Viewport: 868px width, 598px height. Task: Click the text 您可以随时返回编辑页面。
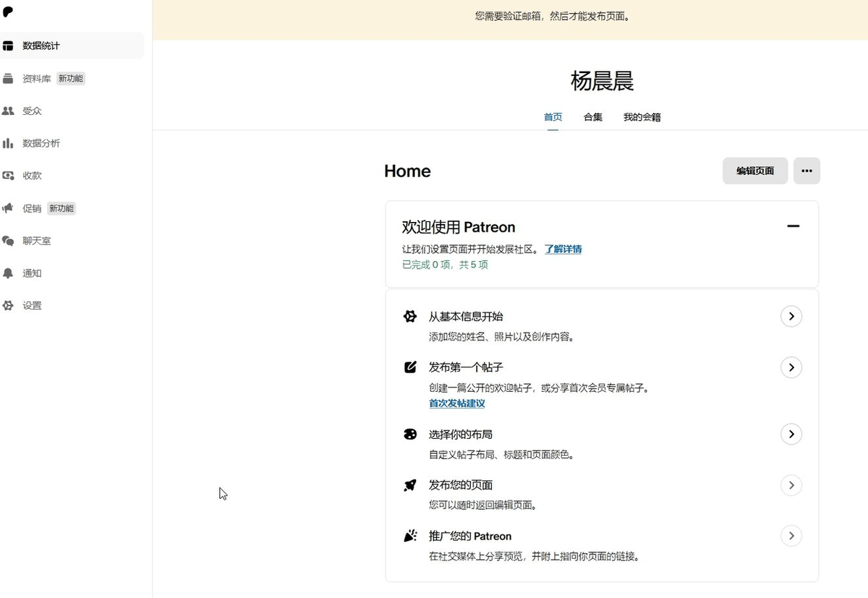(482, 505)
